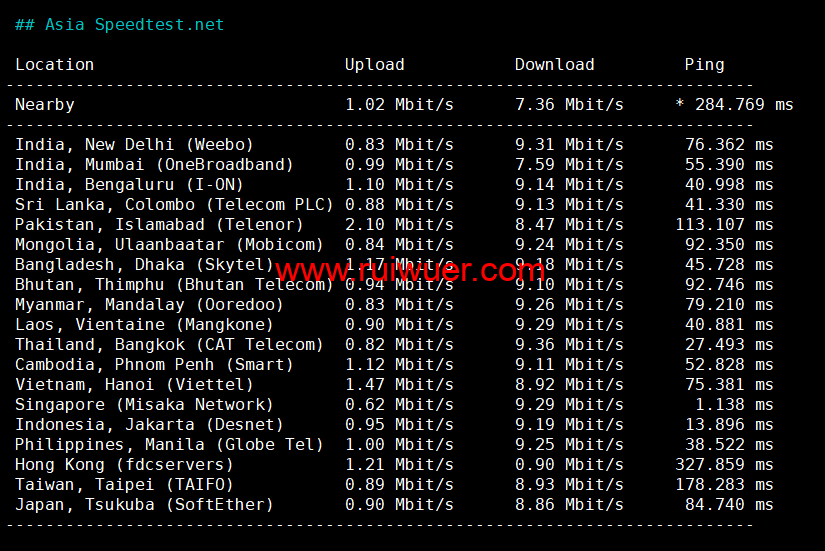Click Pakistan, Islamabad (Telenor) entry
The image size is (825, 551).
159,225
